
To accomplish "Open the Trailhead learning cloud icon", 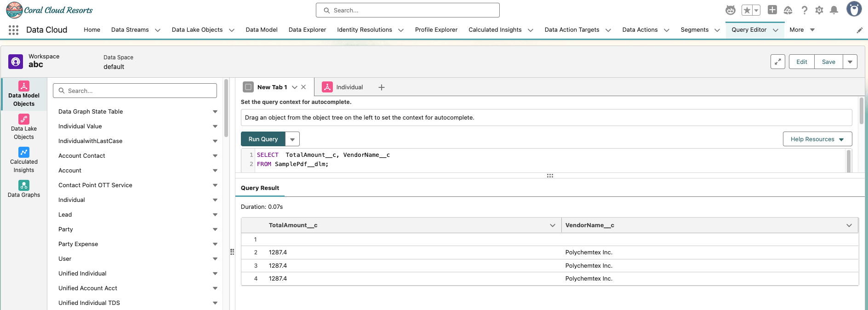I will tap(788, 10).
